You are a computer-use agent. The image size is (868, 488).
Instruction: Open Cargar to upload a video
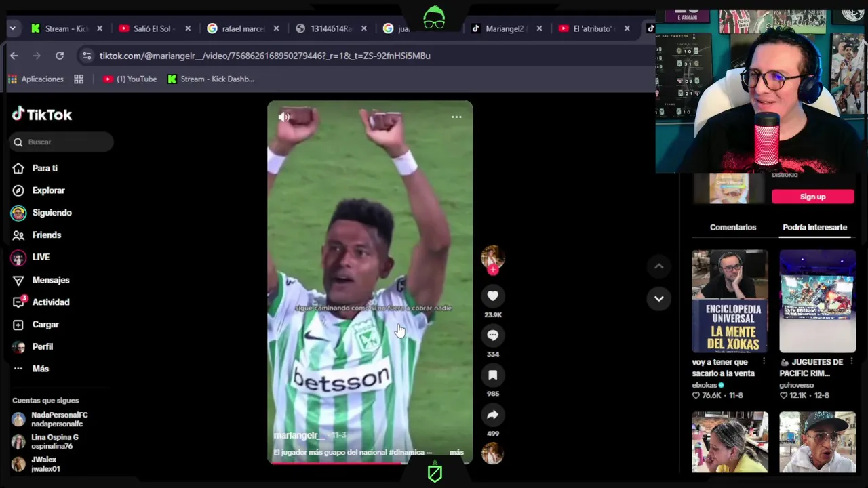point(36,325)
